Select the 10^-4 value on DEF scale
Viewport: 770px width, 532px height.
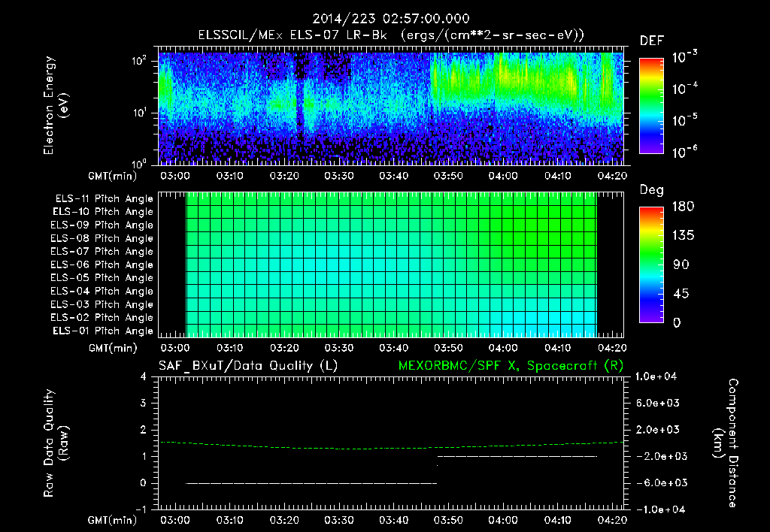tap(684, 88)
